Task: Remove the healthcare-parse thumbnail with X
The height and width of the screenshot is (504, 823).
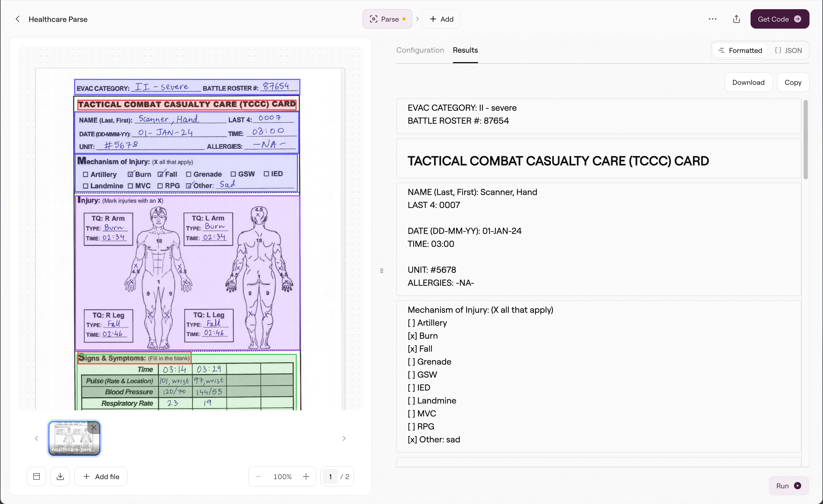Action: point(94,428)
